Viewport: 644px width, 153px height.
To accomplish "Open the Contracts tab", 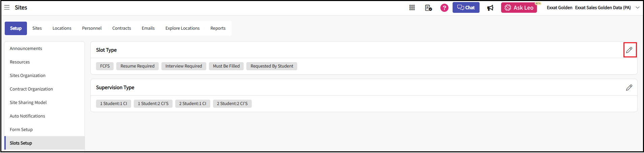I will [x=122, y=28].
